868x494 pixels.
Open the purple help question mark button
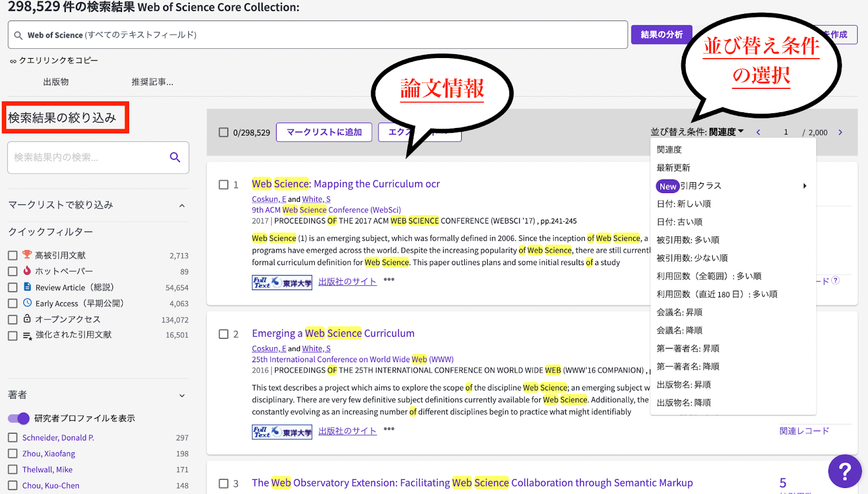point(844,471)
